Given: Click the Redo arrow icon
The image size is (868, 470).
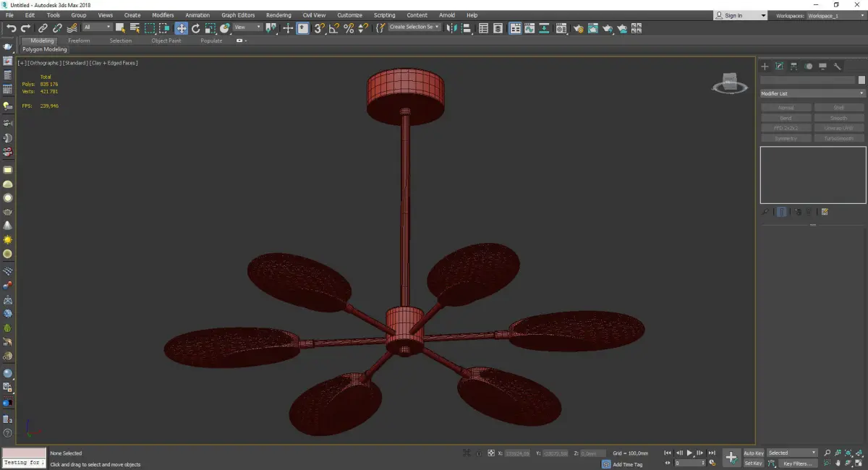Looking at the screenshot, I should point(25,28).
